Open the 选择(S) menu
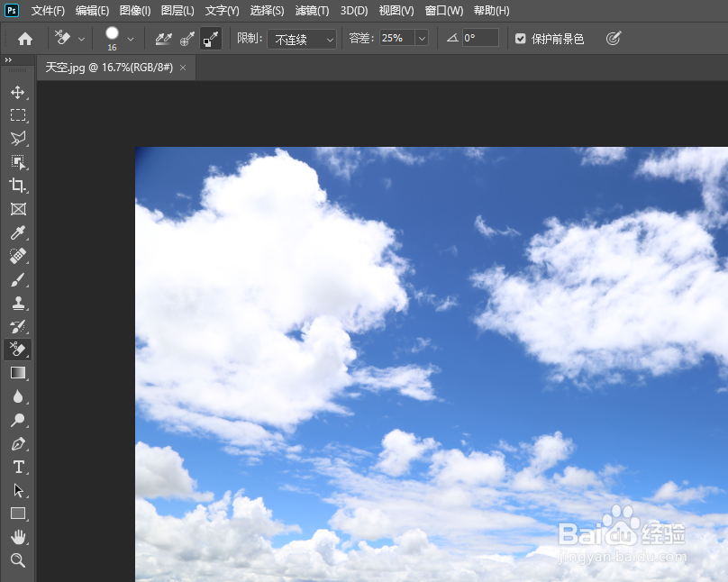This screenshot has width=728, height=582. (x=267, y=10)
